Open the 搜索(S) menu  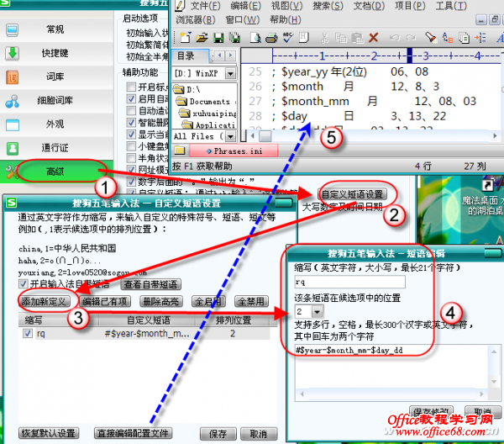click(x=328, y=6)
